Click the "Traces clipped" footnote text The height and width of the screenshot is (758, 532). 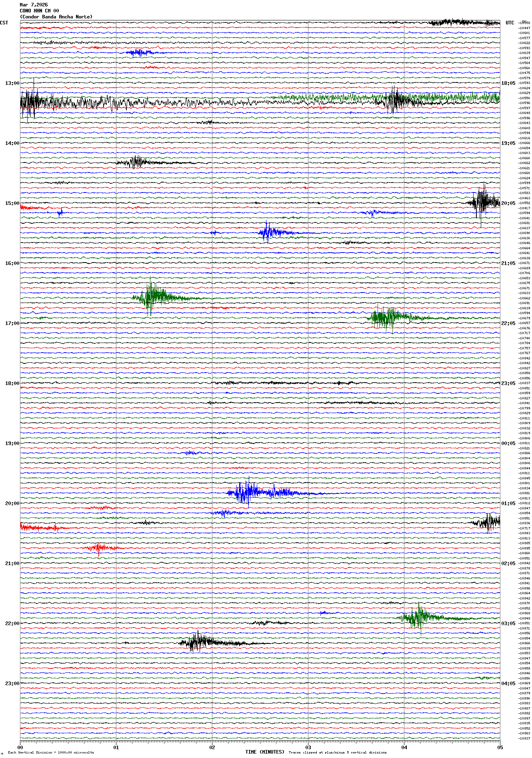pos(338,752)
